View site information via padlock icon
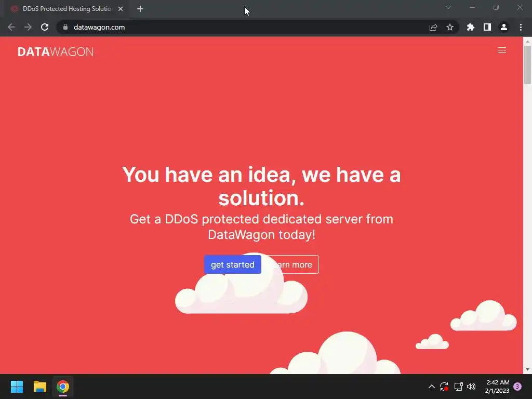532x399 pixels. point(65,27)
